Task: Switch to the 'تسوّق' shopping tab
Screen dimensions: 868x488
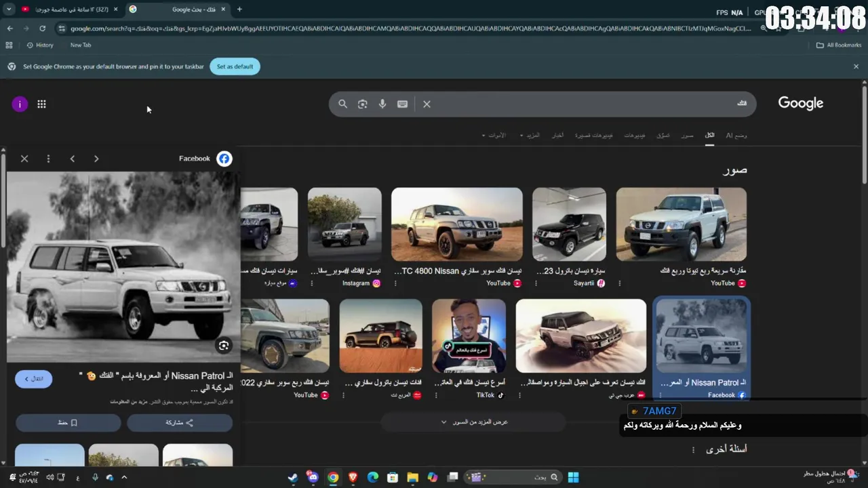Action: [663, 136]
